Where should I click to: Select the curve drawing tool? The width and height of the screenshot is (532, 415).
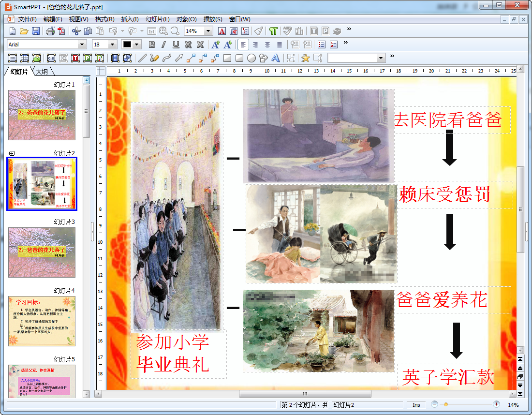(166, 58)
